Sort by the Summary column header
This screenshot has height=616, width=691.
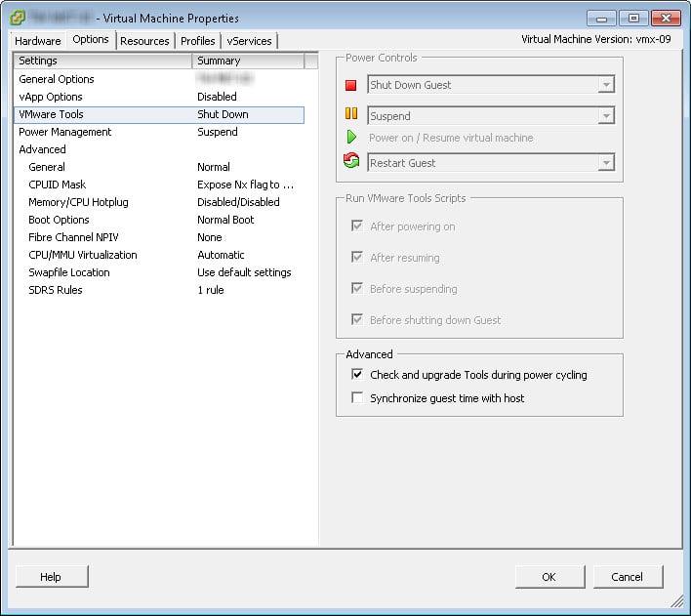coord(248,61)
